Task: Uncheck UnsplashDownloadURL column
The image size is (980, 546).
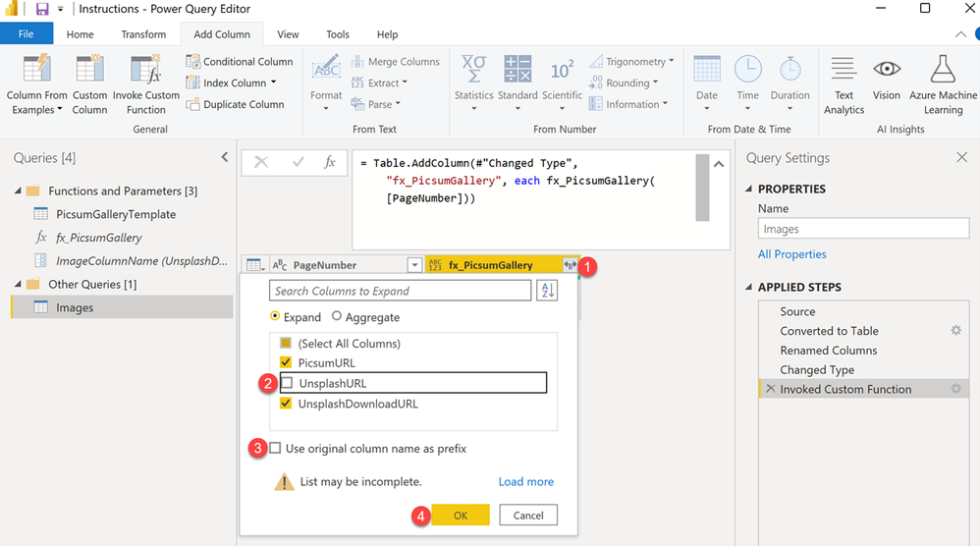Action: (x=286, y=403)
